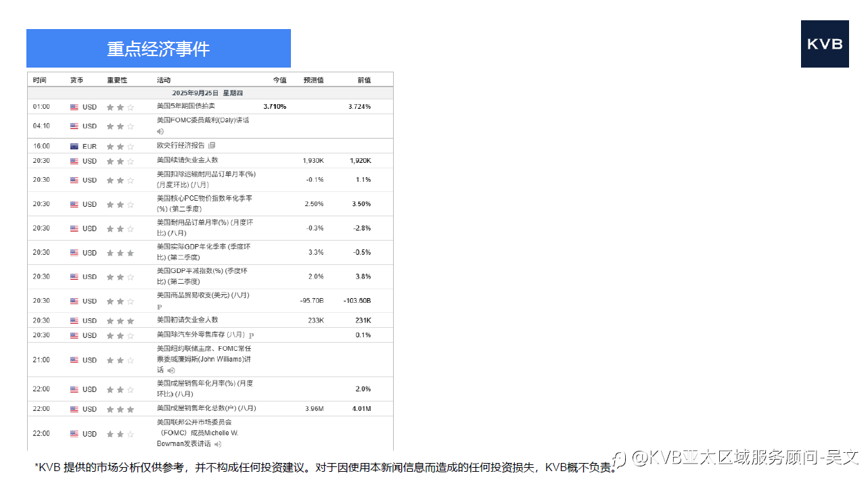Click the KVB logo in the corner
868x488 pixels.
point(825,44)
